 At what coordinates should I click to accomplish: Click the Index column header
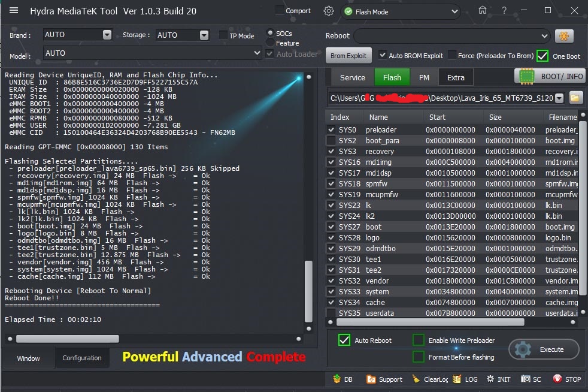pyautogui.click(x=340, y=117)
